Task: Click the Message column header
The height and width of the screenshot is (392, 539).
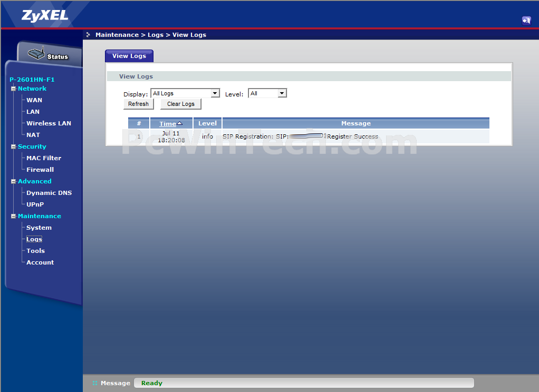Action: [356, 123]
